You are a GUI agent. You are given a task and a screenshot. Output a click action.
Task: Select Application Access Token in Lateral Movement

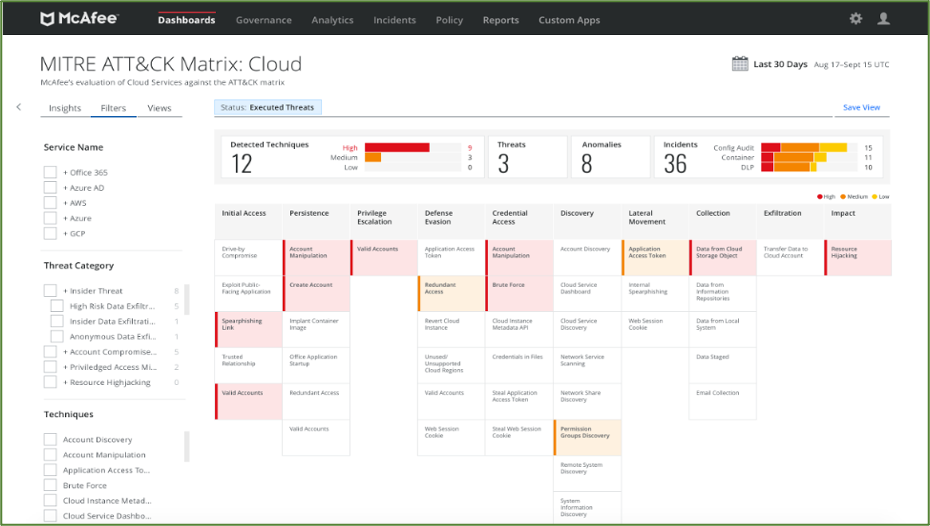pos(655,257)
